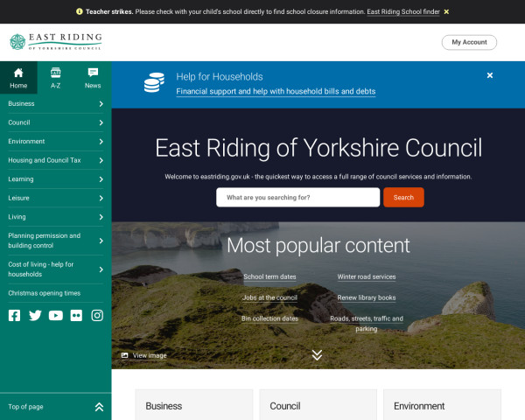Open the Facebook social icon

click(x=14, y=316)
